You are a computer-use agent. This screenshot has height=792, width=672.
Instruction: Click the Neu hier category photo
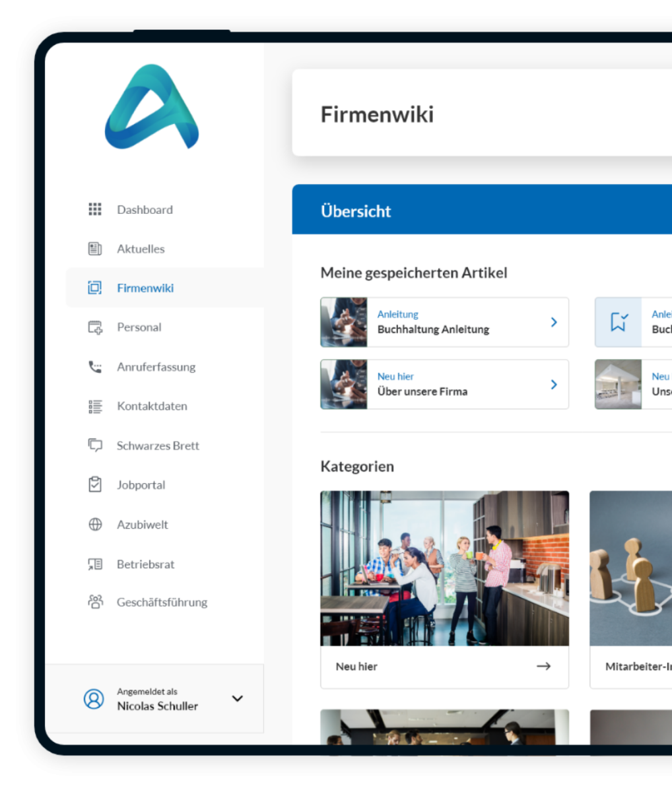[444, 568]
